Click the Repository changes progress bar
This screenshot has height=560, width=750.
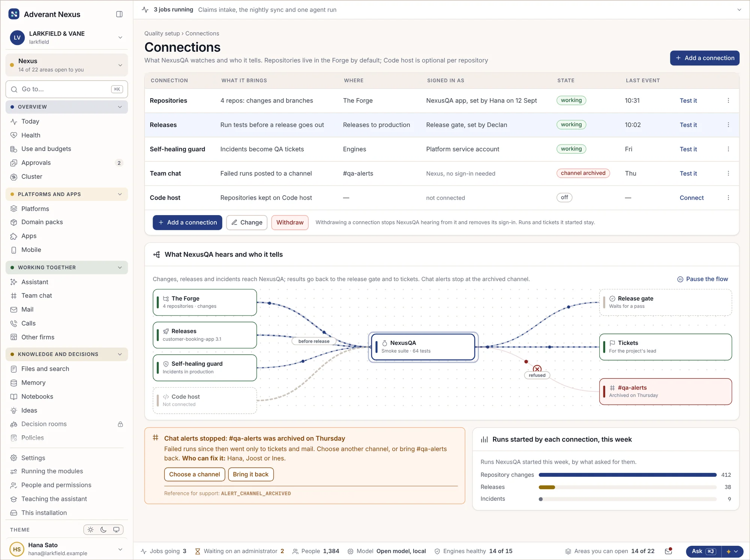(x=628, y=475)
